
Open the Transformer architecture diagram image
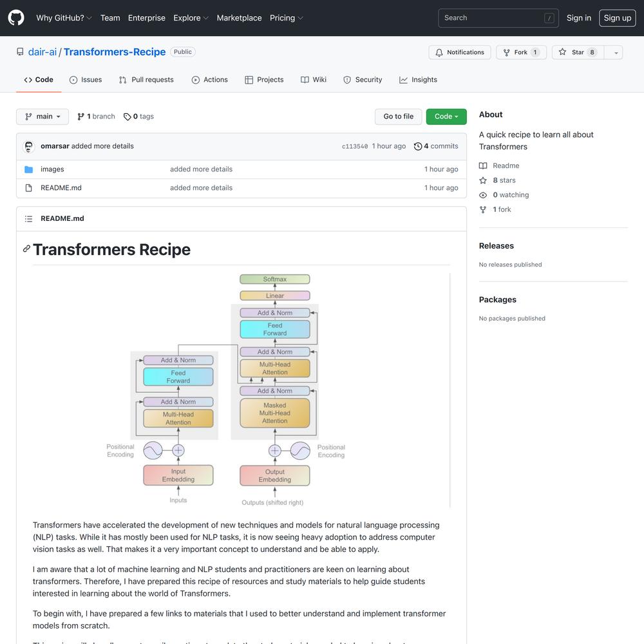pos(241,390)
